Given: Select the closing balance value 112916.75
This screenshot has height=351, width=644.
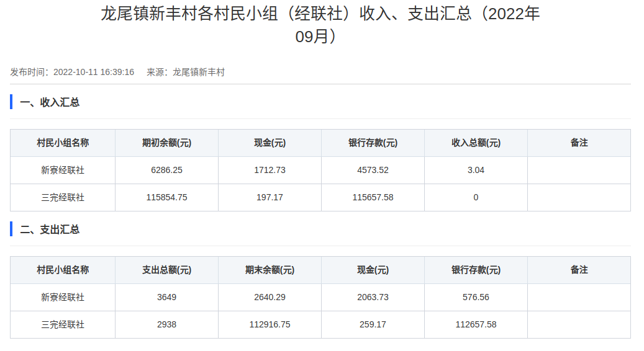Looking at the screenshot, I should pyautogui.click(x=270, y=325).
